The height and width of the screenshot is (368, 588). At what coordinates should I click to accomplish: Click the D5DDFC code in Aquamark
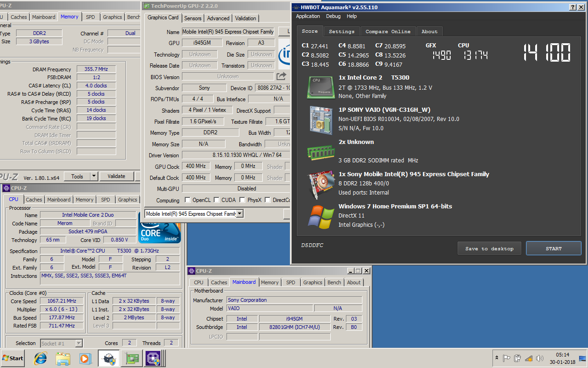click(x=312, y=246)
